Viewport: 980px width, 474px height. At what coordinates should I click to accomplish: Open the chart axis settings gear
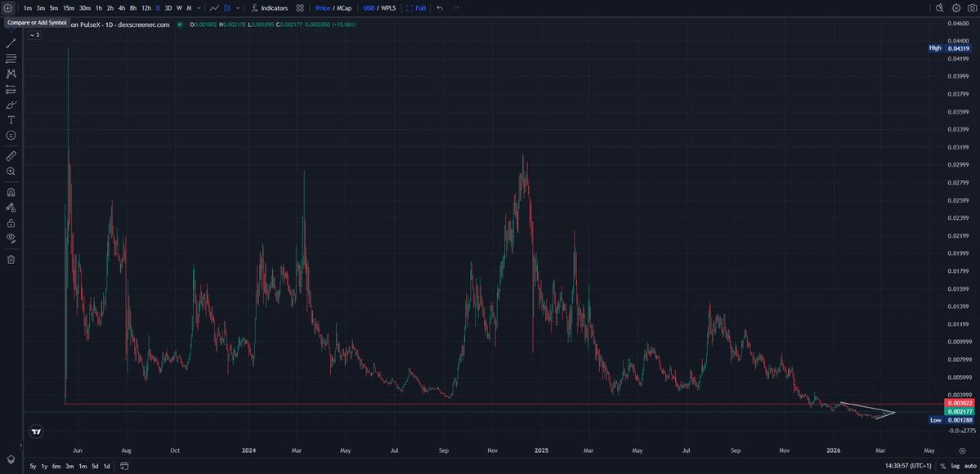pyautogui.click(x=963, y=450)
